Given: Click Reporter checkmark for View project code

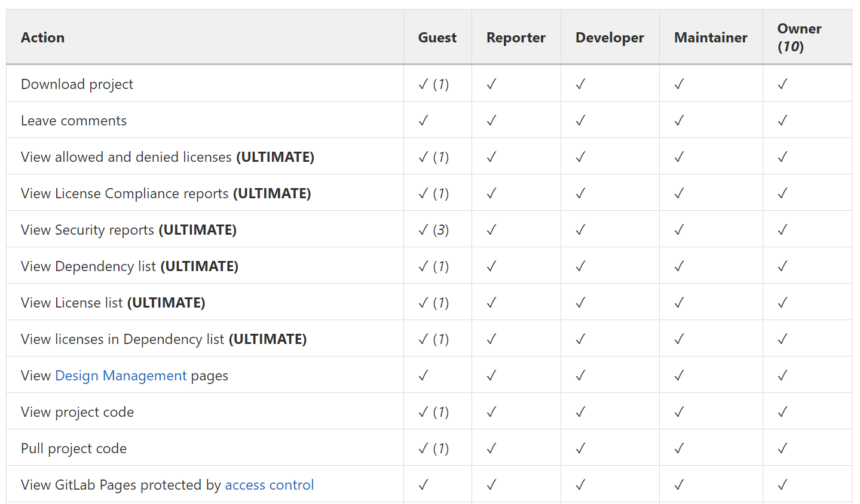Looking at the screenshot, I should tap(491, 412).
